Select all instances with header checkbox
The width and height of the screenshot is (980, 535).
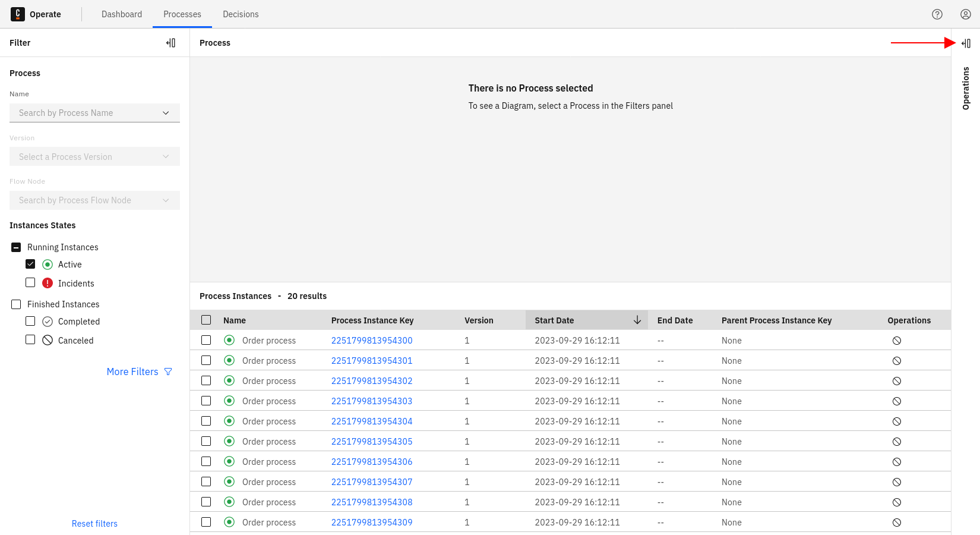[x=206, y=320]
